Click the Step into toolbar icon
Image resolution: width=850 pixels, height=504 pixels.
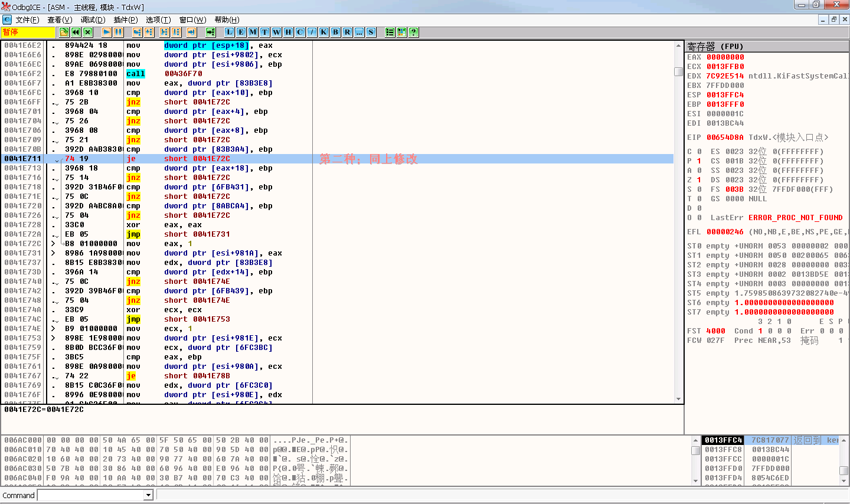138,32
